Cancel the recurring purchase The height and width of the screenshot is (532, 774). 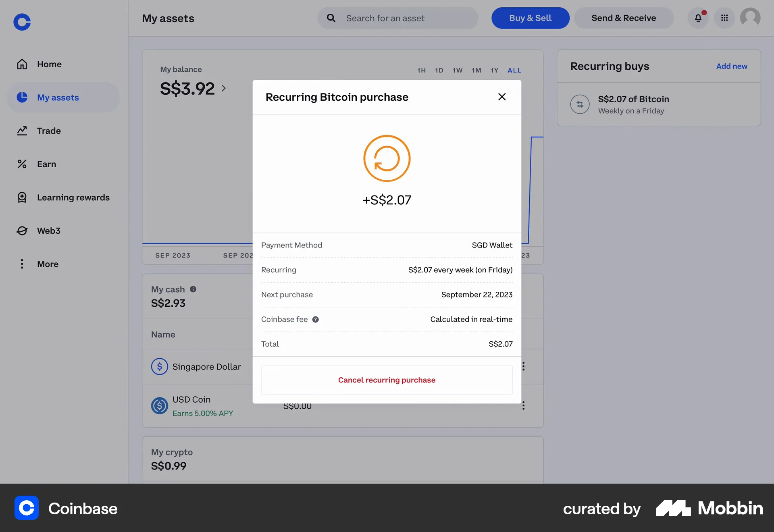coord(387,380)
